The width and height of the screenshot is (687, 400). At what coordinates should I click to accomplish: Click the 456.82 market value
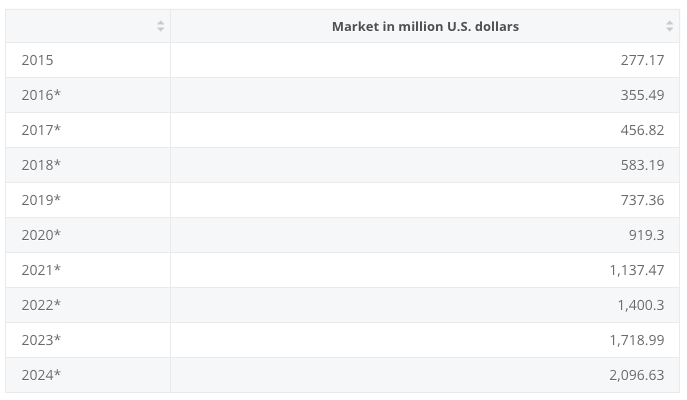642,130
